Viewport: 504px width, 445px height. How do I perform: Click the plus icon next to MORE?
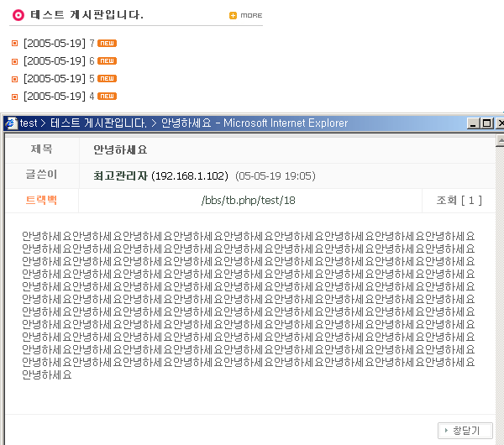coord(233,15)
